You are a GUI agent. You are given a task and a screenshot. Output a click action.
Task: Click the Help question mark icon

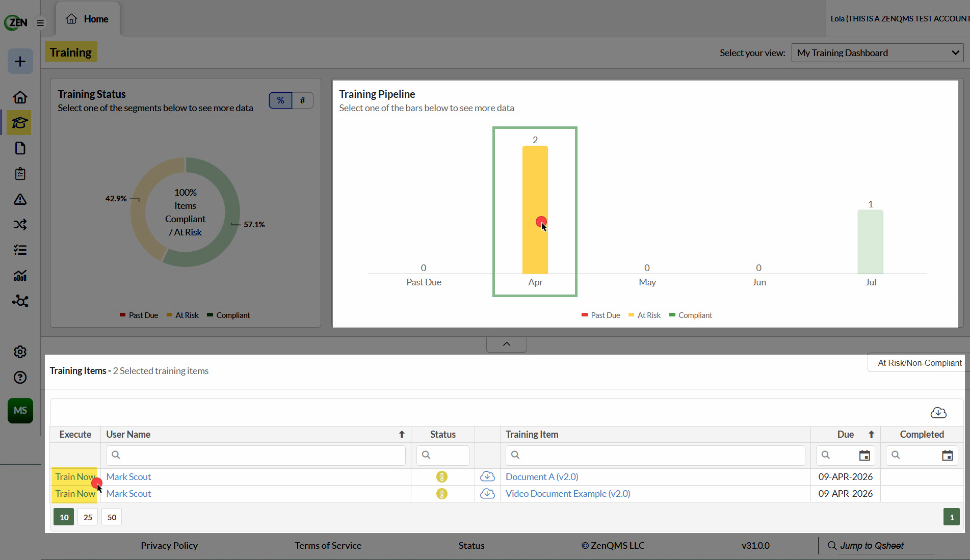point(20,378)
